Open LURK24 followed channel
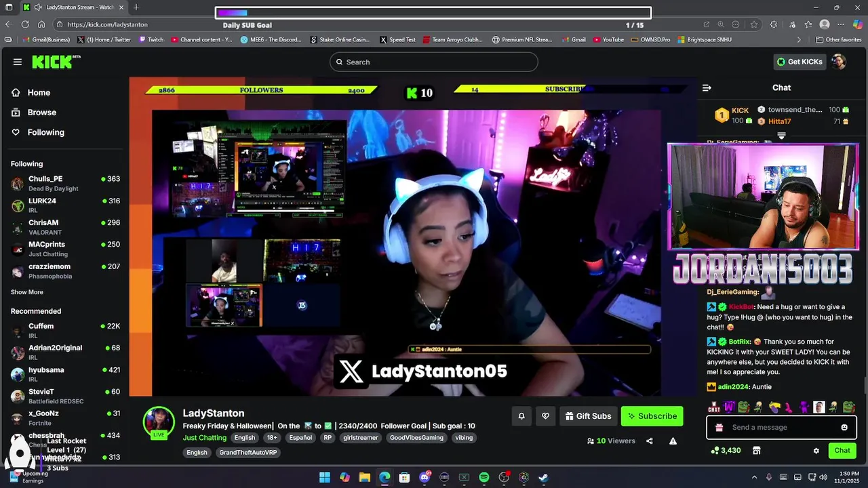Image resolution: width=868 pixels, height=488 pixels. (x=65, y=205)
